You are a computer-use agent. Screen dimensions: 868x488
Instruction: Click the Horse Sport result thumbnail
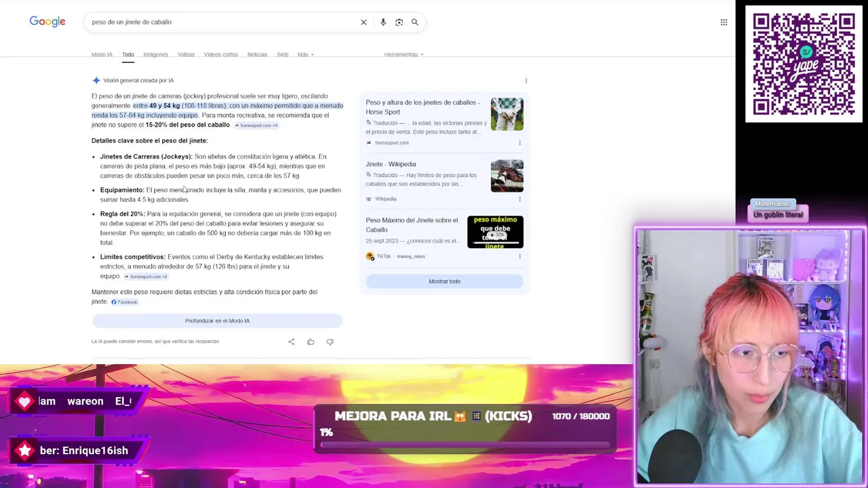507,114
